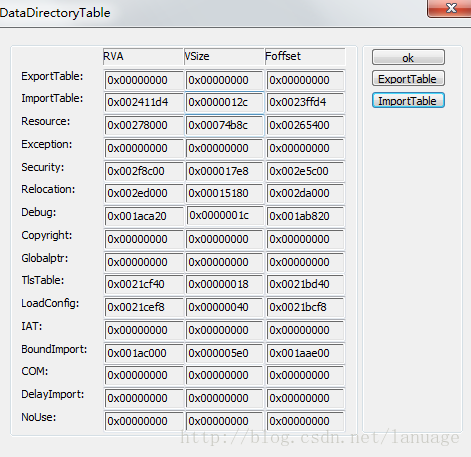471x457 pixels.
Task: Click the ok button
Action: pyautogui.click(x=408, y=57)
